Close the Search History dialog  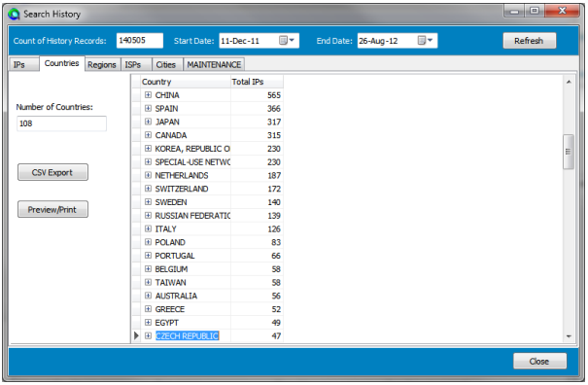coord(539,361)
